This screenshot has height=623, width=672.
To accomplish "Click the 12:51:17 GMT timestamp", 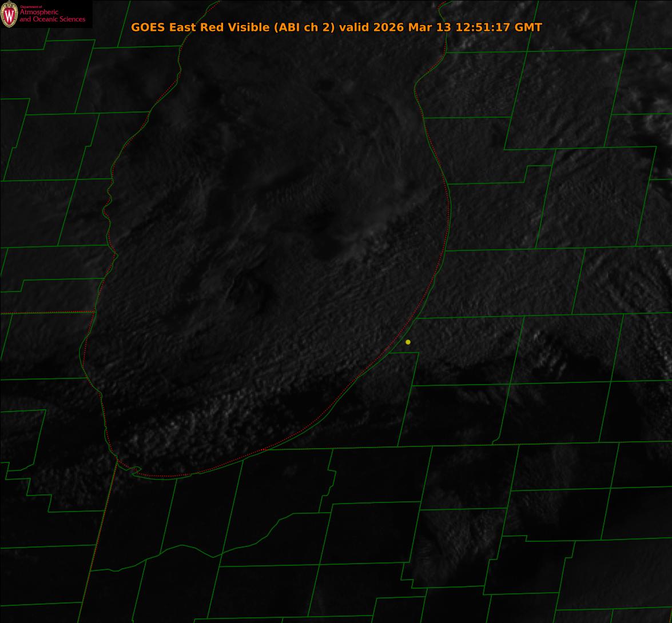I will (499, 27).
